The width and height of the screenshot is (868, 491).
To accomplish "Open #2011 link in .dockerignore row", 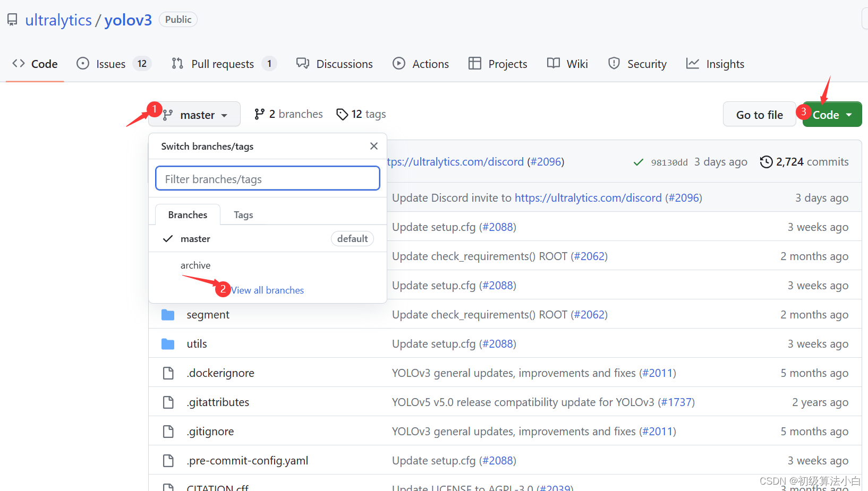I will (x=658, y=373).
